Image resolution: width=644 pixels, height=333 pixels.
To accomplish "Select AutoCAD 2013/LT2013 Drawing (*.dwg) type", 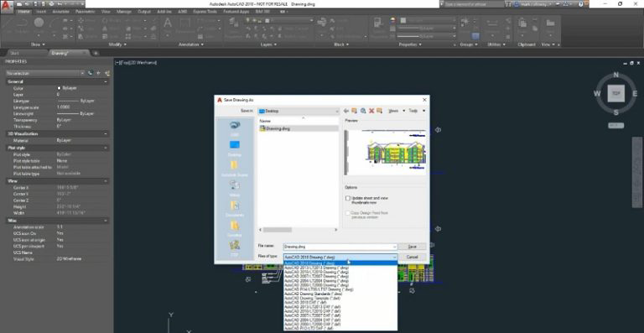I will pyautogui.click(x=340, y=268).
